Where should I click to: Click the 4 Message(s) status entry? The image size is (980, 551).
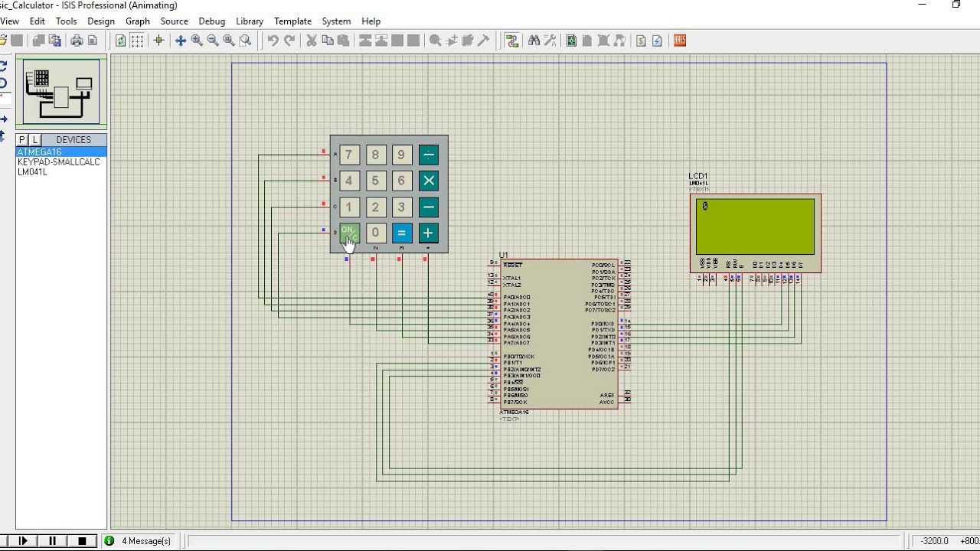[x=138, y=541]
